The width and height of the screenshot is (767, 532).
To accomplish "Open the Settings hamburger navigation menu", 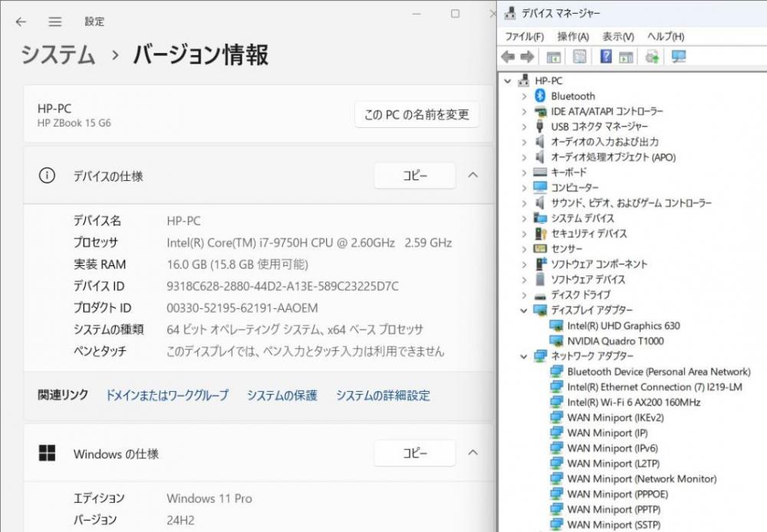I will pos(54,21).
